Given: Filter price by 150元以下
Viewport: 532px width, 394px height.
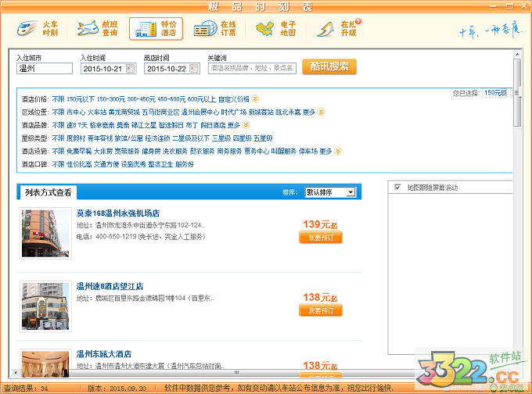Looking at the screenshot, I should pos(81,99).
